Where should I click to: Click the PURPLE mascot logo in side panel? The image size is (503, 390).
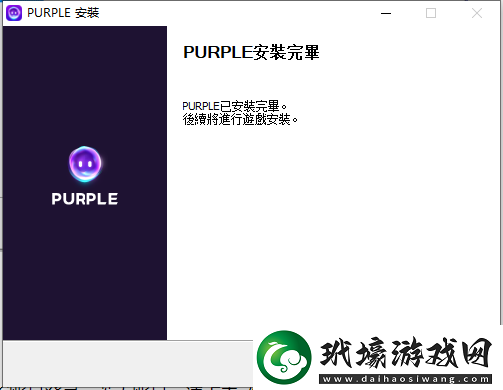pyautogui.click(x=85, y=164)
